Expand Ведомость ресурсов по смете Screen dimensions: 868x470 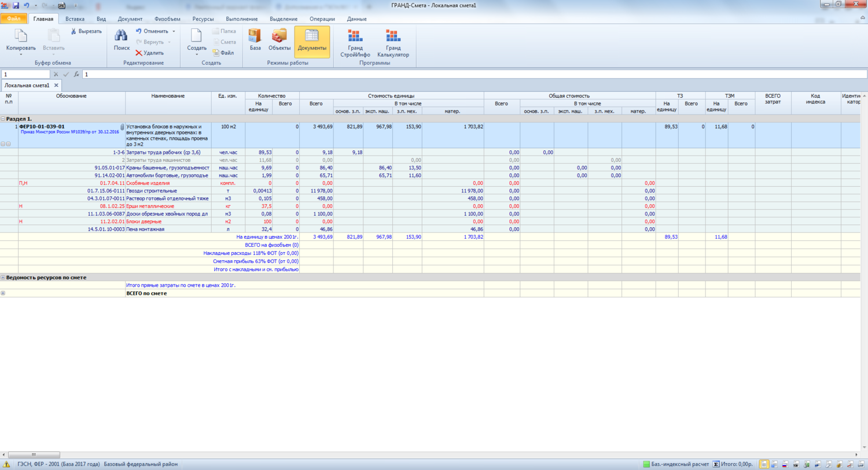point(3,277)
